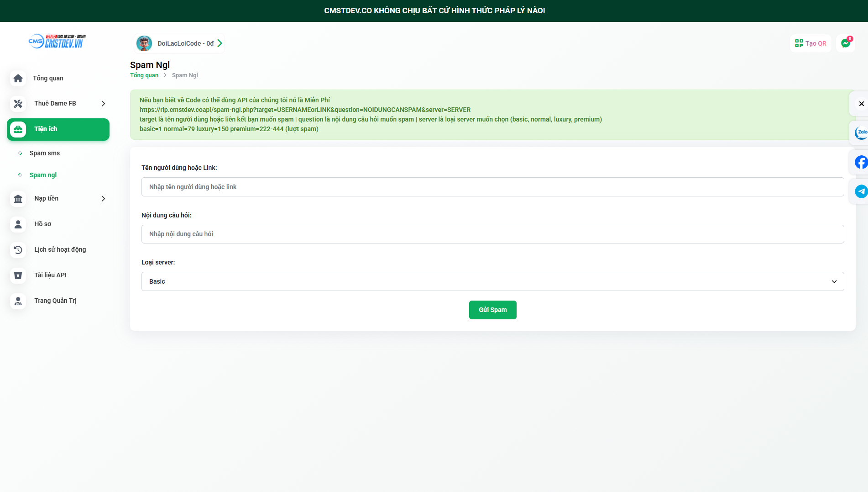Screen dimensions: 868x492
Task: Click the CMSTDEV.VN logo
Action: click(57, 41)
